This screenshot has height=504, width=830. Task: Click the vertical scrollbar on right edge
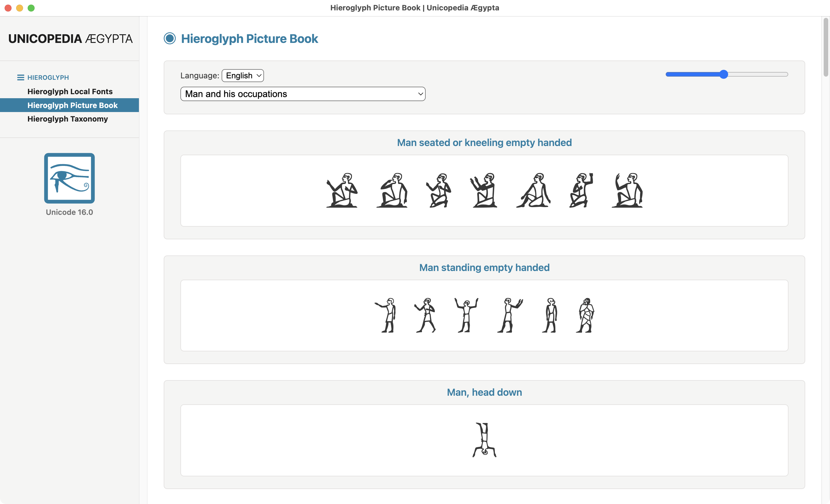pos(826,47)
